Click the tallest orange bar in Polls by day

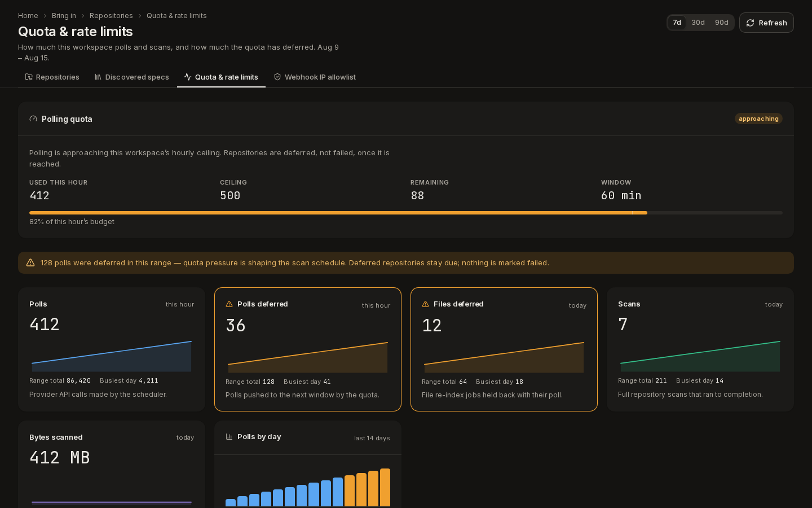(x=385, y=487)
